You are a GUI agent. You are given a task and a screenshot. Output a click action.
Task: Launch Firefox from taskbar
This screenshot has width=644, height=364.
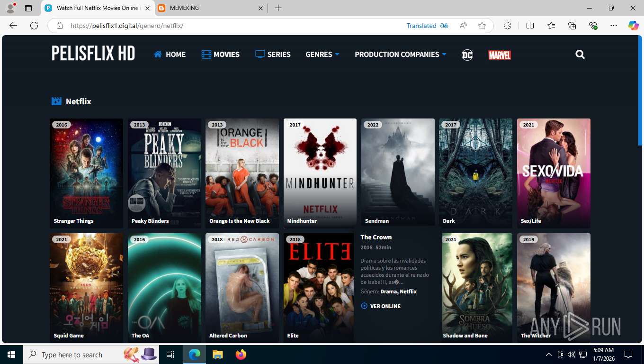pyautogui.click(x=241, y=355)
